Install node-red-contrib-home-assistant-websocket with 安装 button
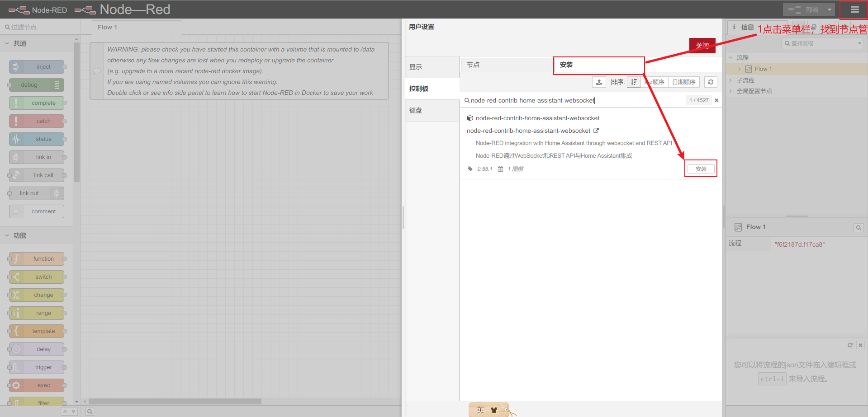 (701, 169)
